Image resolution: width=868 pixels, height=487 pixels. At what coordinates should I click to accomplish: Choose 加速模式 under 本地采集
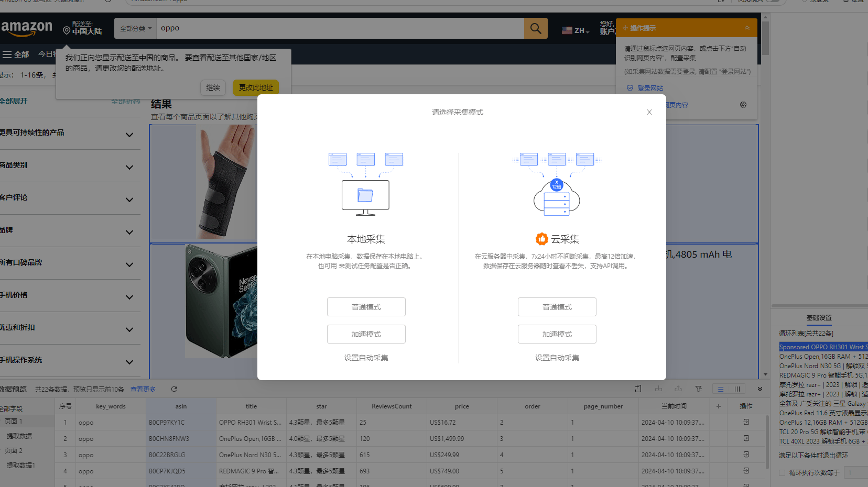(366, 334)
